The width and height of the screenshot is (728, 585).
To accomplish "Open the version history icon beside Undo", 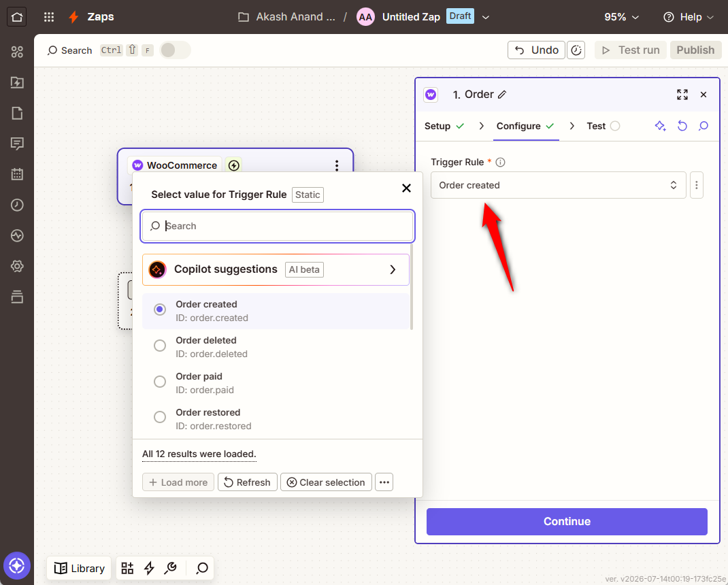I will click(x=576, y=50).
